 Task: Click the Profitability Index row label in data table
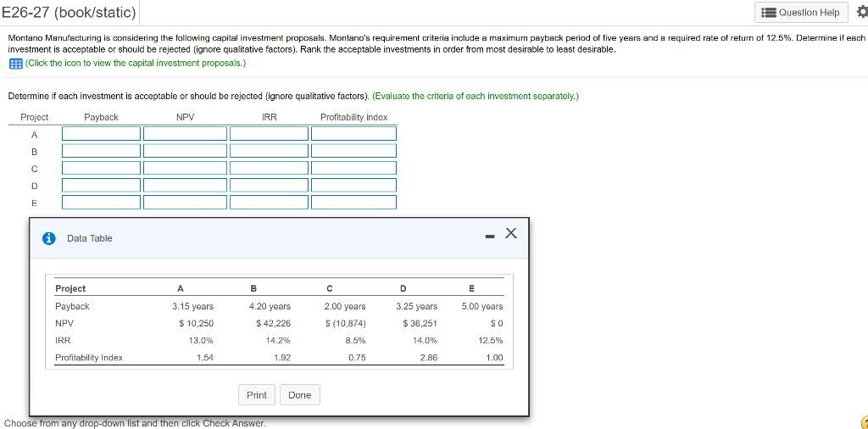point(89,358)
